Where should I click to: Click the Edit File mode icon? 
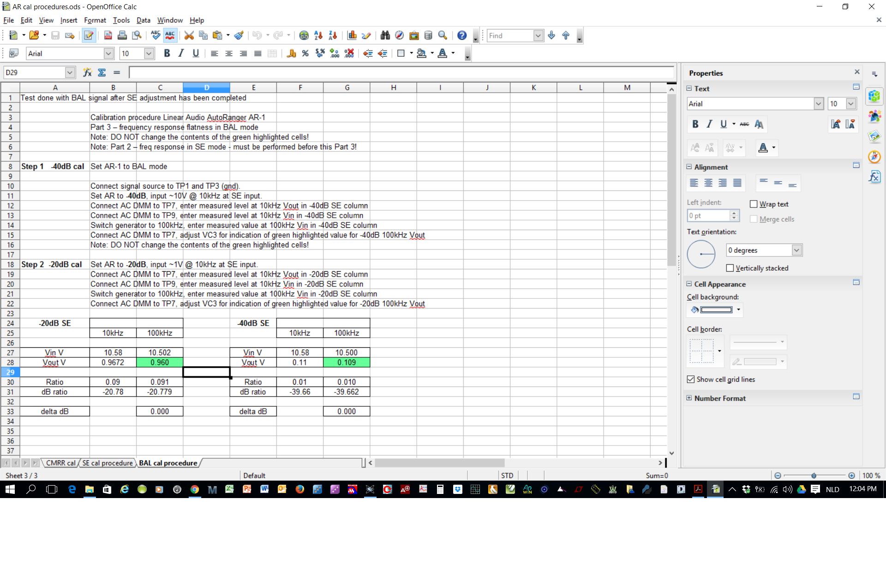click(89, 36)
